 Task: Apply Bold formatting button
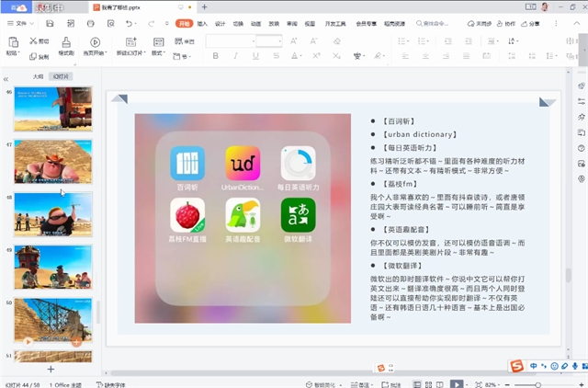tap(215, 56)
